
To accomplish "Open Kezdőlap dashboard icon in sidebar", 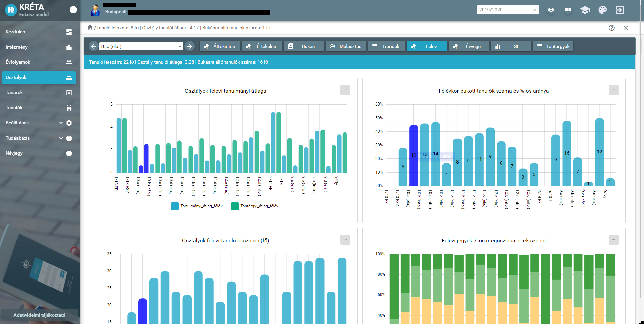I will pyautogui.click(x=69, y=32).
